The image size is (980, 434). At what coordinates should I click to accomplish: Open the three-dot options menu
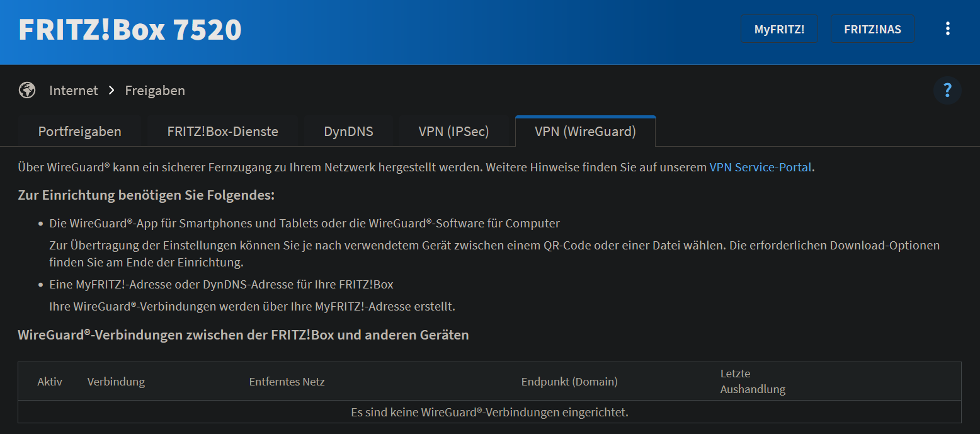pyautogui.click(x=947, y=29)
